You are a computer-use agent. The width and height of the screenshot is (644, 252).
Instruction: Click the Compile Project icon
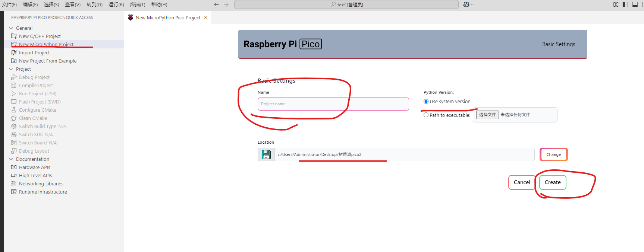tap(14, 85)
